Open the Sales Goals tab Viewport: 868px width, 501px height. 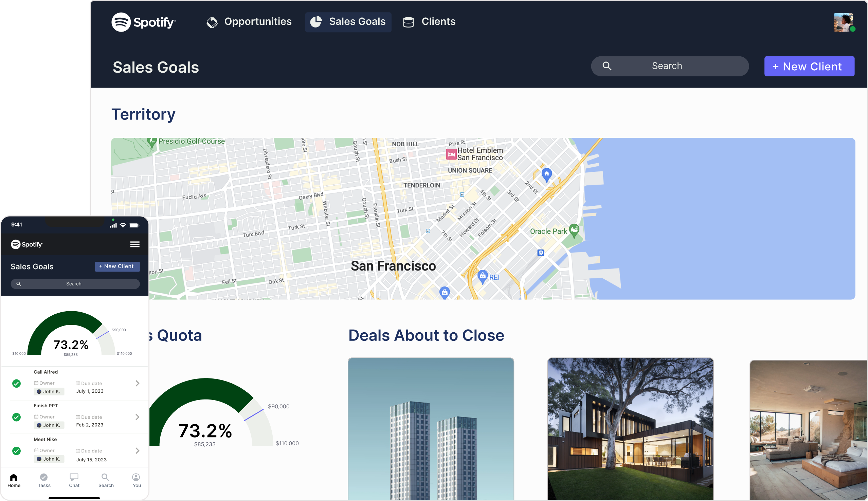coord(348,22)
